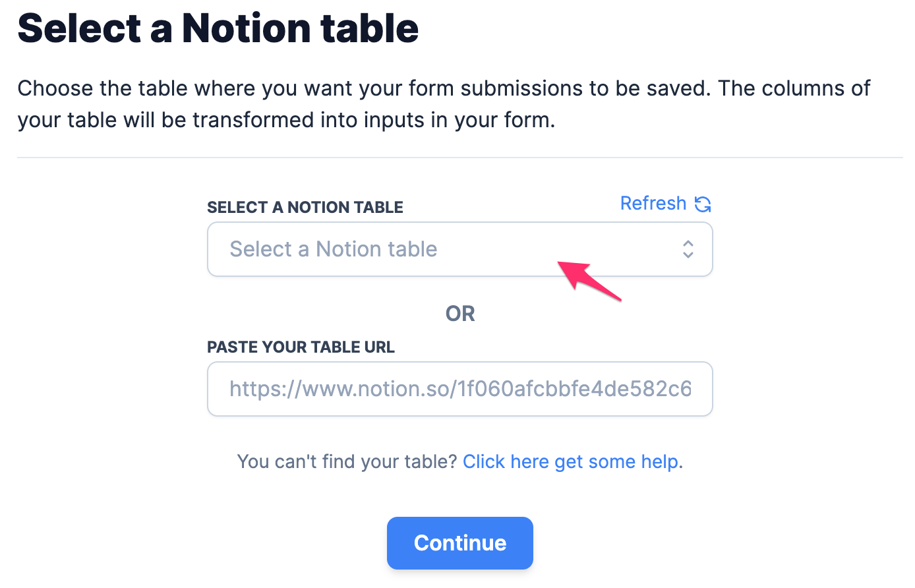Click the circular refresh arrows icon
Screen dimensions: 915x588
point(703,204)
